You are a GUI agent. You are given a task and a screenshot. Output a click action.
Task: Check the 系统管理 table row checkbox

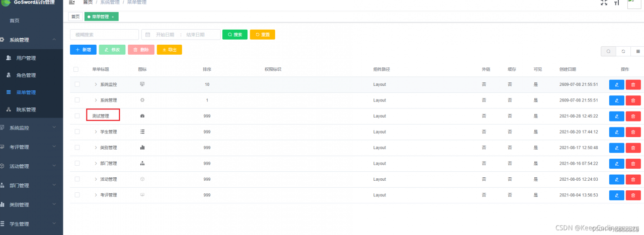click(x=77, y=100)
